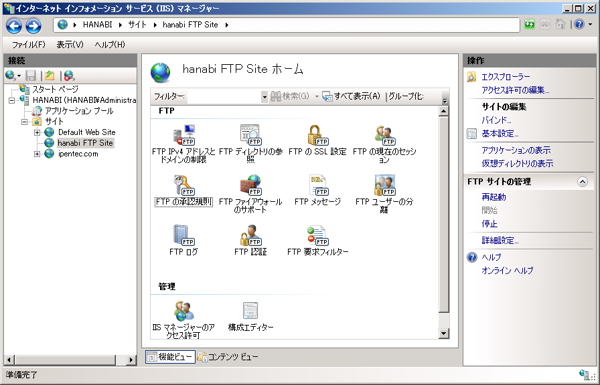The height and width of the screenshot is (385, 600).
Task: Collapse the FTP サイトの管理 section
Action: 582,181
